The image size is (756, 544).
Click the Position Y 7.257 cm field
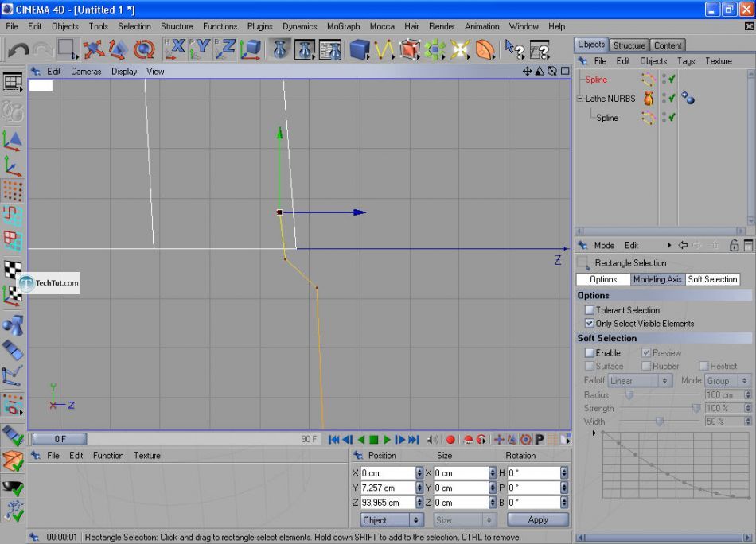click(388, 488)
